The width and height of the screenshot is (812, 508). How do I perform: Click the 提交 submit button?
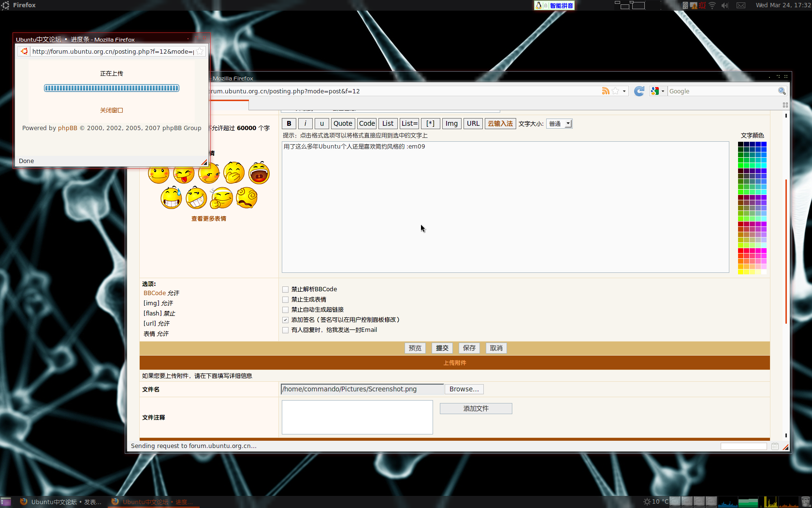(442, 348)
